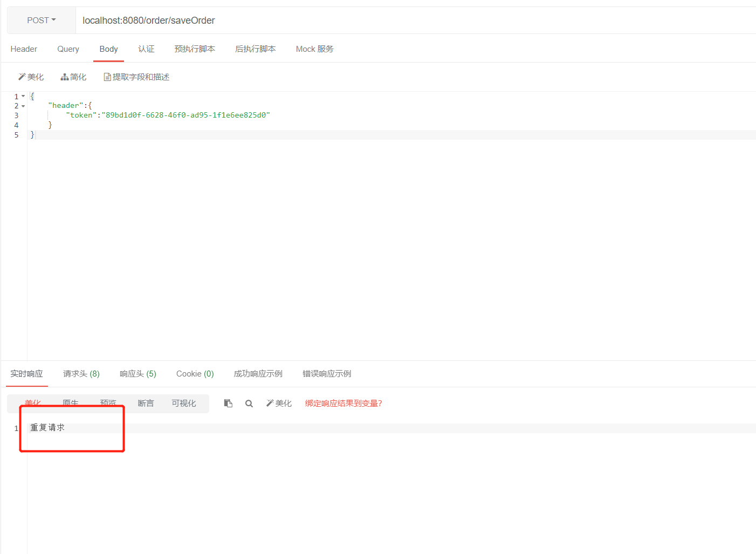Click the 绑定响应结果到变量? link

pyautogui.click(x=343, y=403)
